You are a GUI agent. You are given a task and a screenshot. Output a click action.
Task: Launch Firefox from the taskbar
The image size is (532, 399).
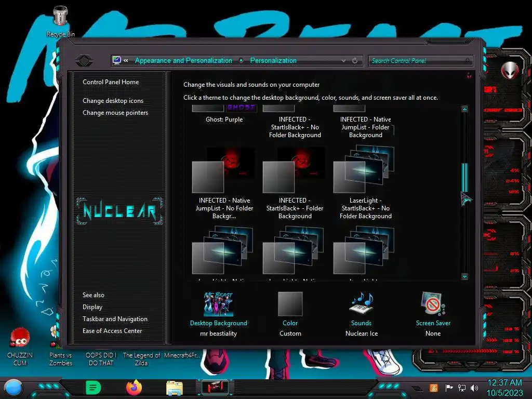click(134, 388)
